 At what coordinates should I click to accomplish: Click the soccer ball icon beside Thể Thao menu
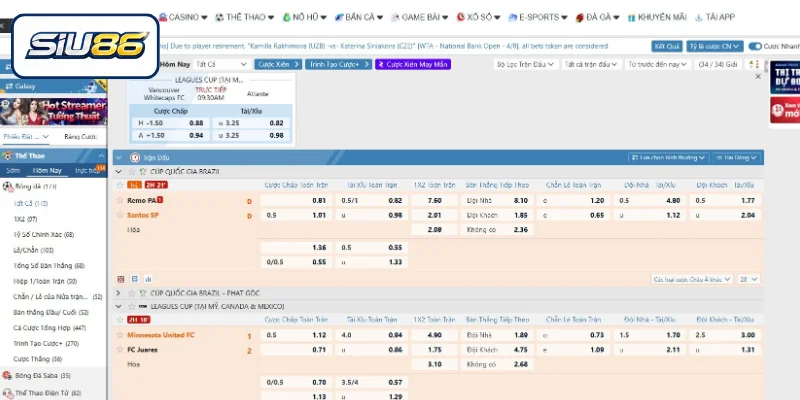click(x=219, y=17)
